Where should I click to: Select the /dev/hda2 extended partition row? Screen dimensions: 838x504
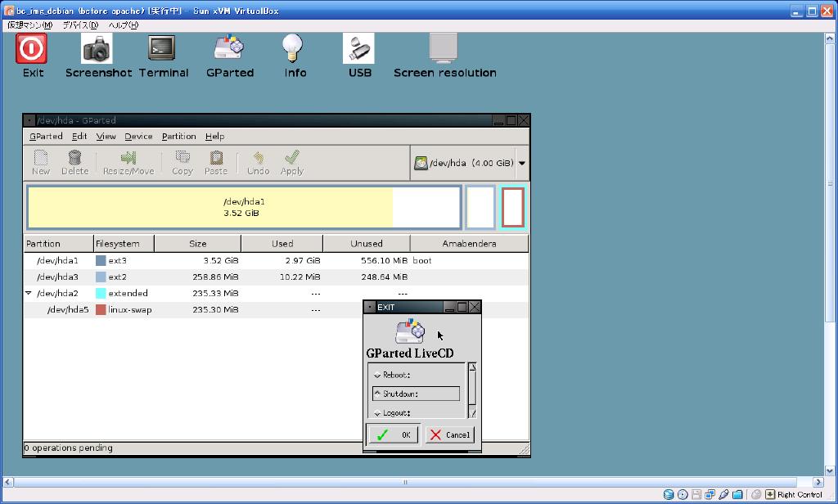(x=276, y=293)
